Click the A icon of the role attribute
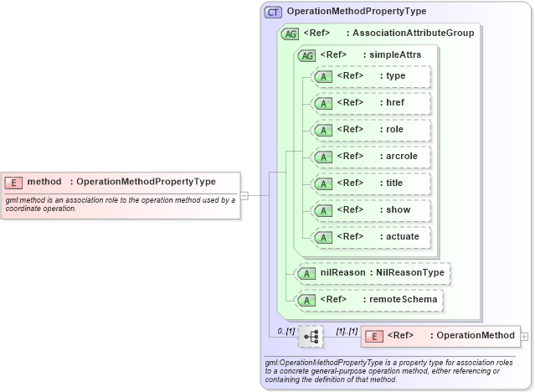Viewport: 535px width, 392px height. 323,131
